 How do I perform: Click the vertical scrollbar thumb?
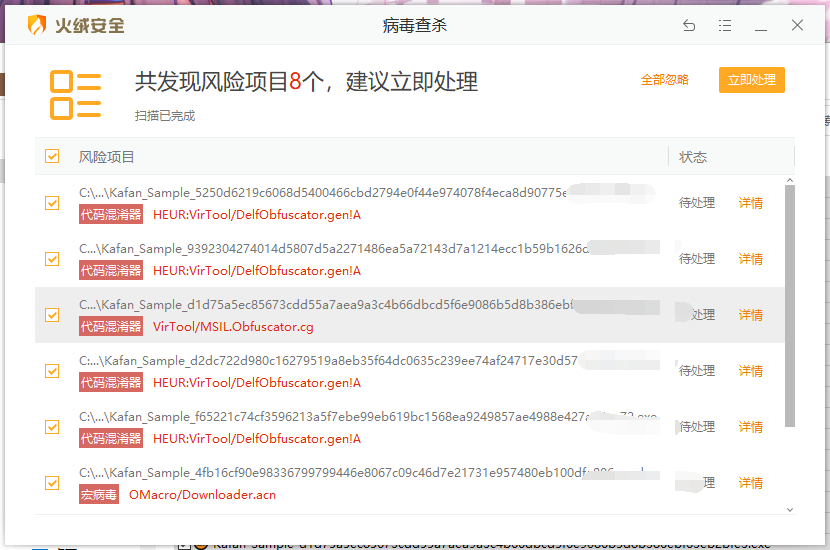(x=790, y=306)
